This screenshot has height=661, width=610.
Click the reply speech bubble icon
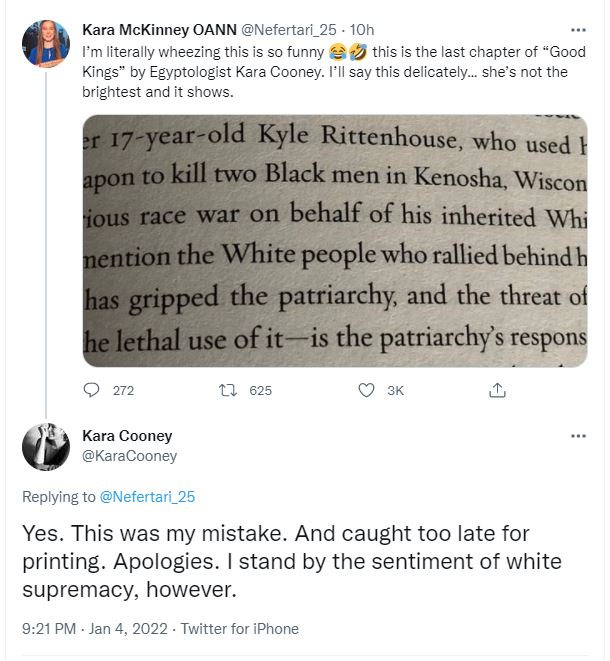(91, 390)
